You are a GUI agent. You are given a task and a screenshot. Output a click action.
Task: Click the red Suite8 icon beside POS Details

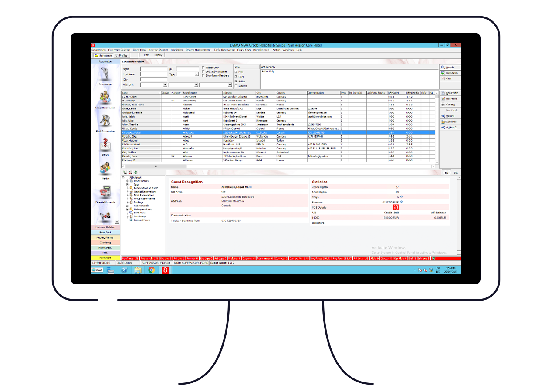pos(396,207)
